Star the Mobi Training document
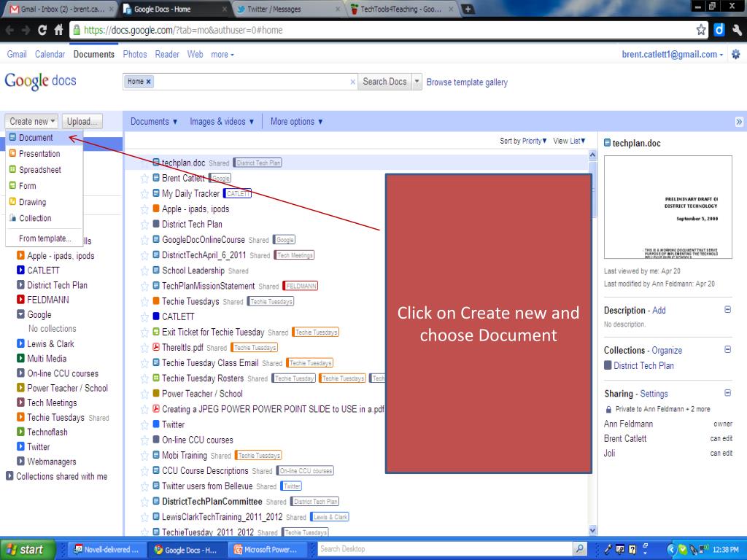Viewport: 747px width, 560px height. [144, 456]
